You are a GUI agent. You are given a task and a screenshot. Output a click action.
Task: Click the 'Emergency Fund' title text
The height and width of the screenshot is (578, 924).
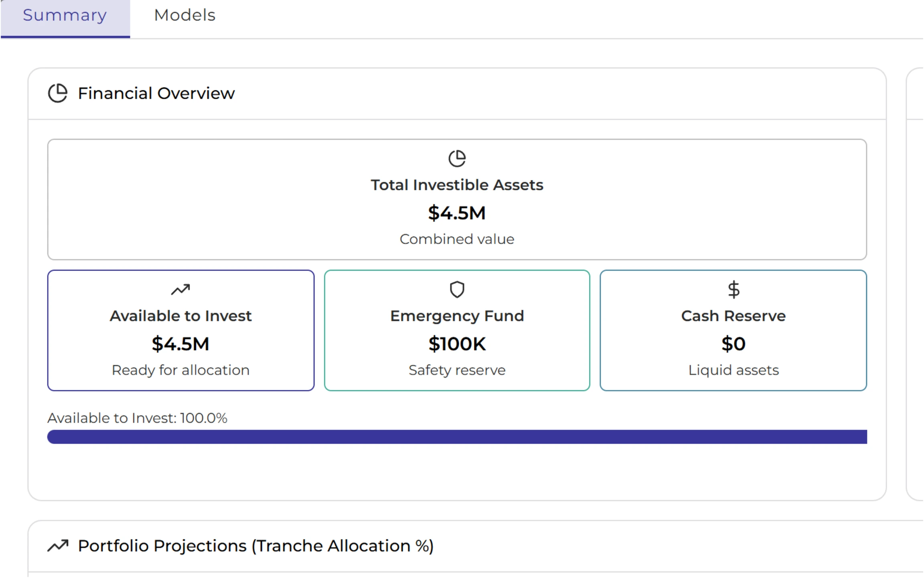(457, 316)
